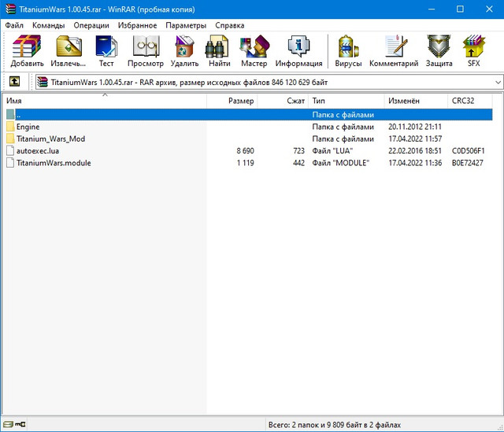Click the autoexec.lua file icon
This screenshot has height=432, width=504.
click(10, 150)
